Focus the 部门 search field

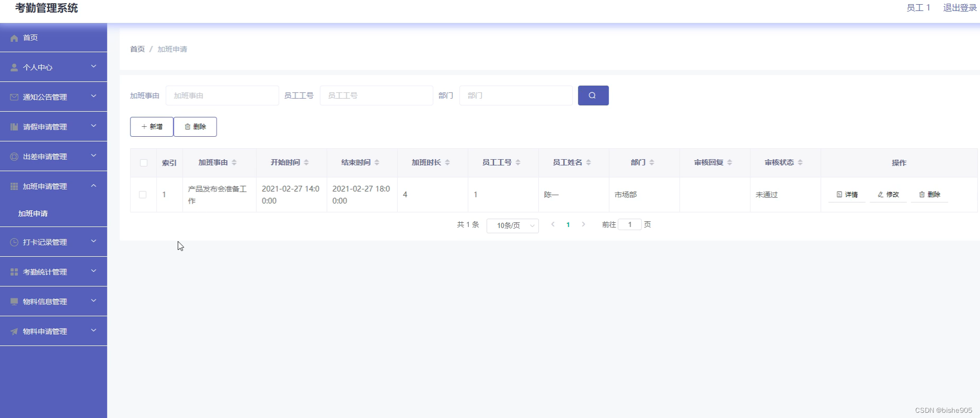point(516,95)
